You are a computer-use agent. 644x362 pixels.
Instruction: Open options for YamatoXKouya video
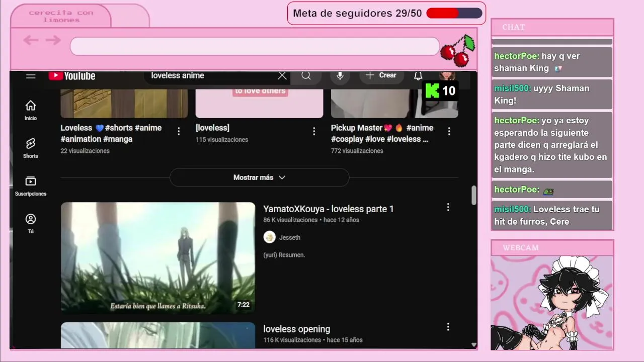tap(448, 207)
